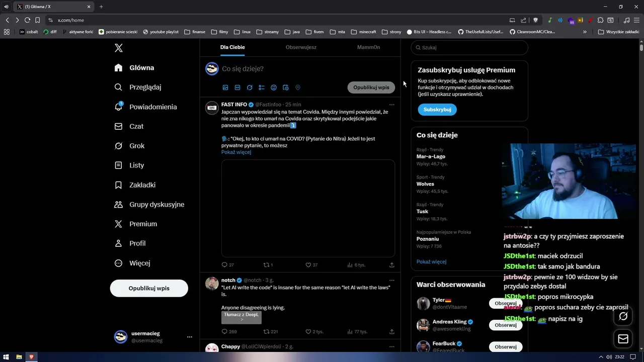
Task: Open Tusk trend
Action: pyautogui.click(x=422, y=212)
